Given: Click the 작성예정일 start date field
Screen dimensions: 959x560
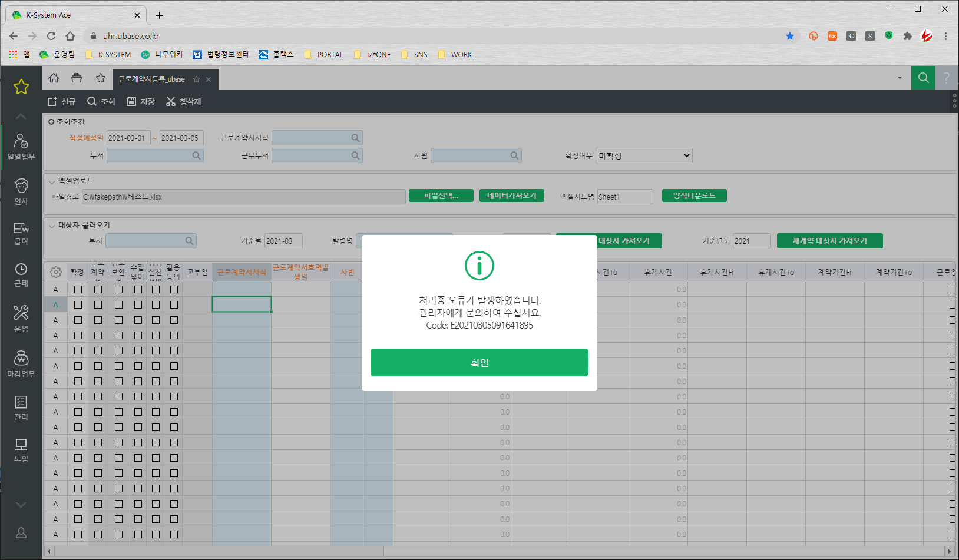Looking at the screenshot, I should click(x=128, y=138).
